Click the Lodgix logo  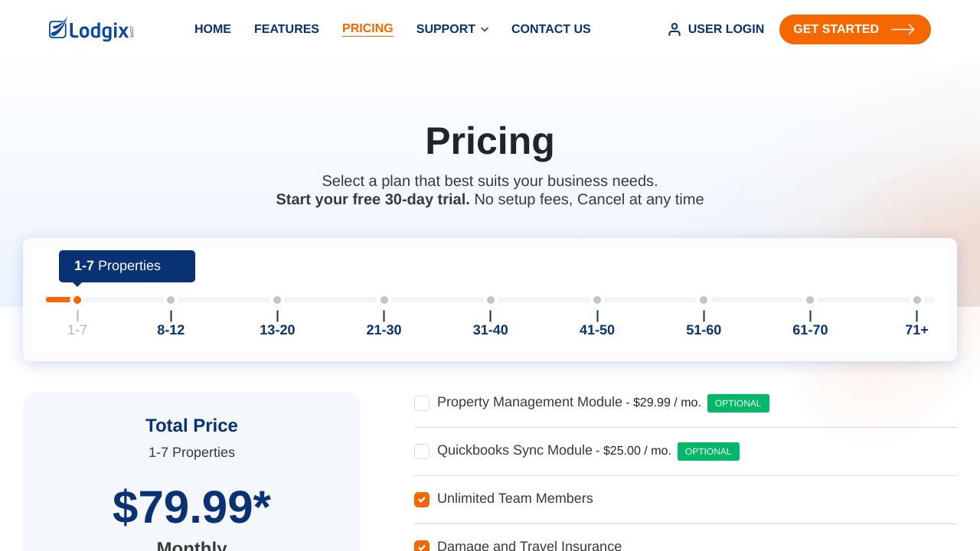pos(91,29)
